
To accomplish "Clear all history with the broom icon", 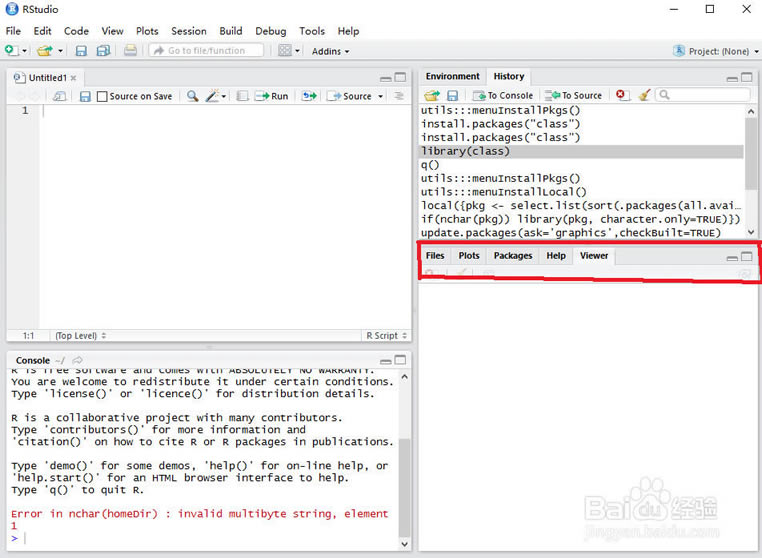I will [643, 95].
